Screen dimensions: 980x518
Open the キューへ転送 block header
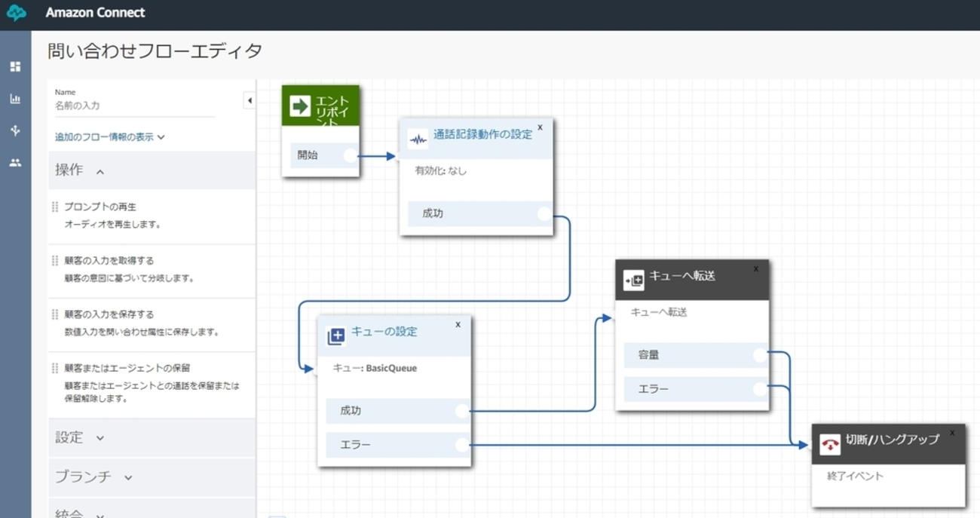tap(692, 280)
